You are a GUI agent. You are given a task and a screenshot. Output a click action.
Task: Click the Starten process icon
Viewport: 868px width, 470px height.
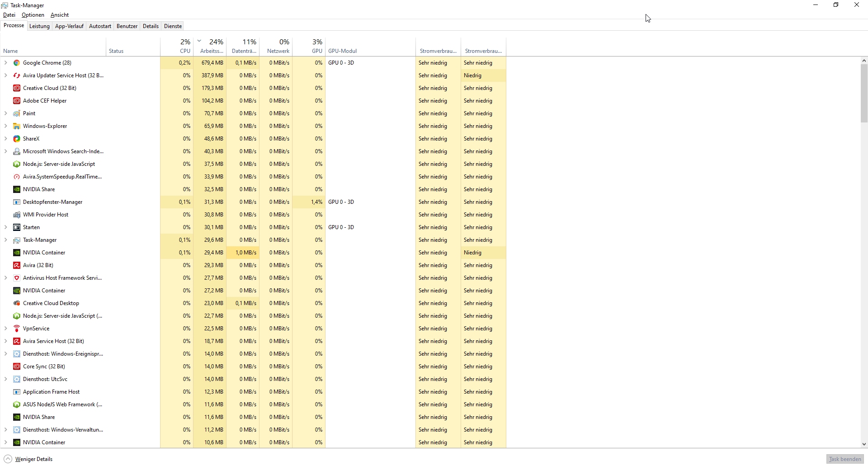coord(17,227)
